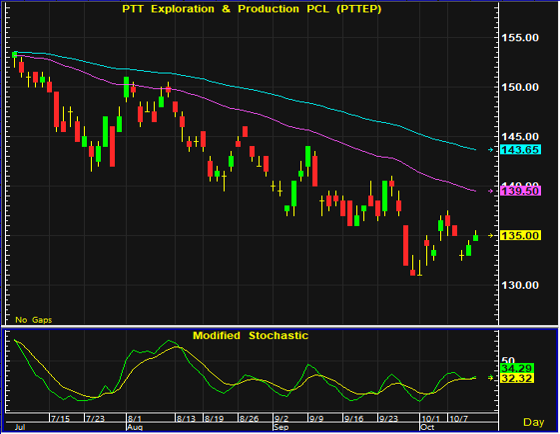Click the 50 level label in stochastic panel

click(508, 360)
